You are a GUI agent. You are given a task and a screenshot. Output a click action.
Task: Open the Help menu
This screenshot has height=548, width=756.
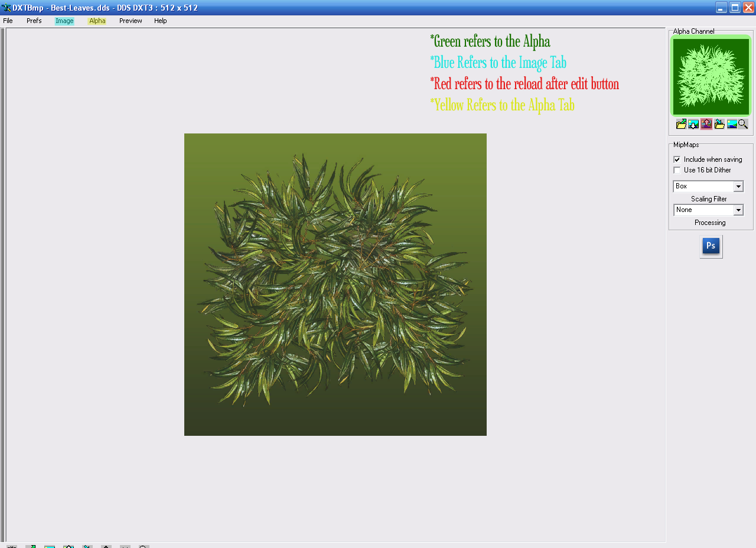click(x=161, y=21)
